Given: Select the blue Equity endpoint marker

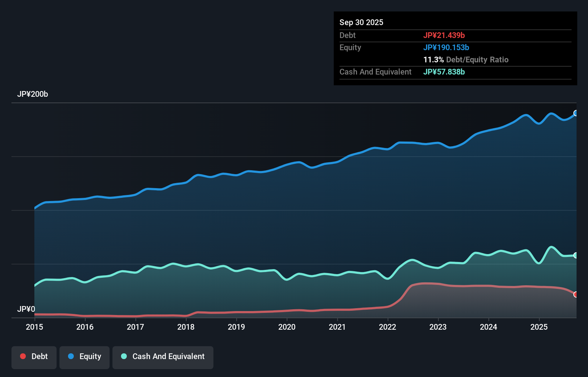Looking at the screenshot, I should coord(576,113).
